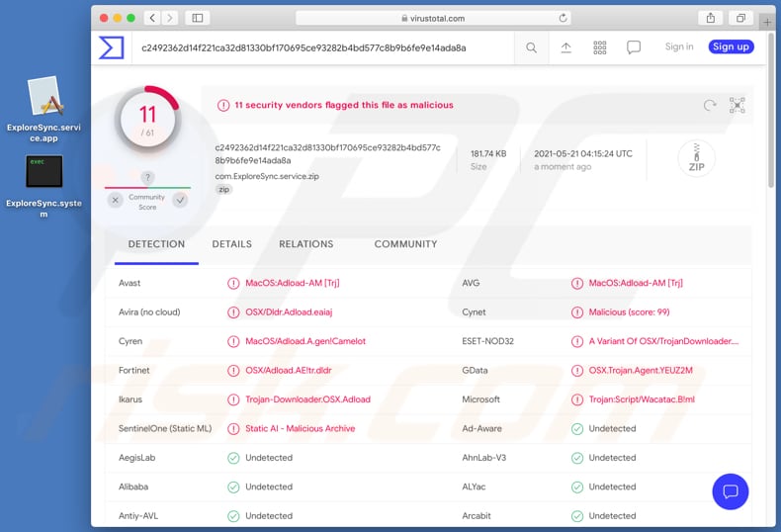
Task: Switch to the RELATIONS tab
Action: click(305, 244)
